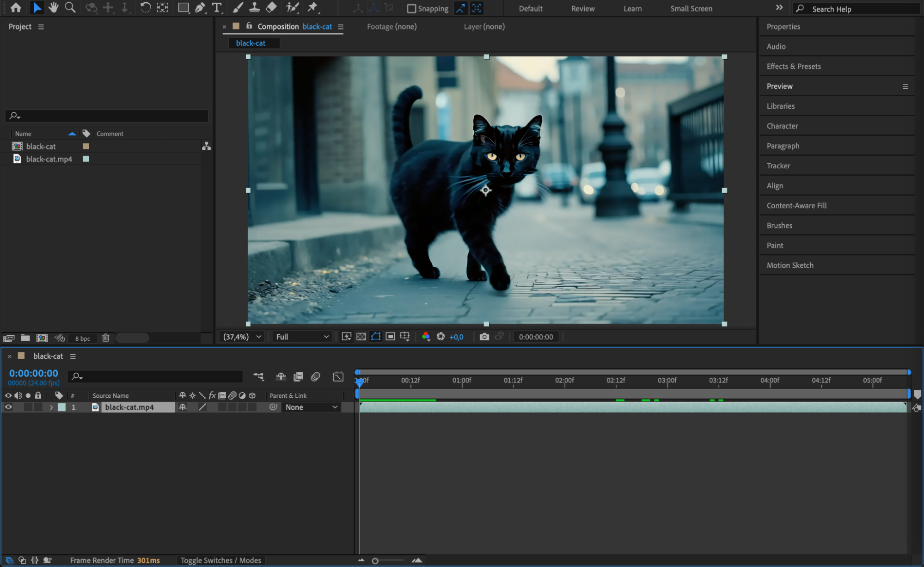Toggle the transparency grid button
Screen dimensions: 924x567
(361, 337)
